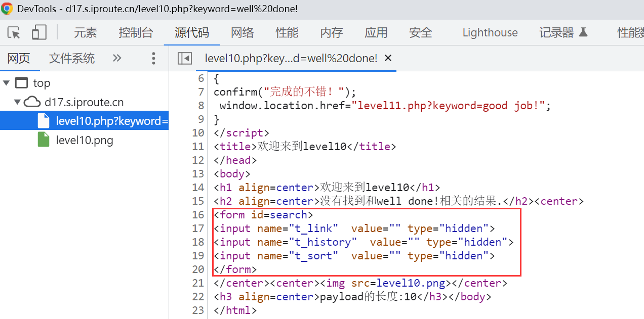Select the 文件系统 navigator tab

click(x=71, y=58)
